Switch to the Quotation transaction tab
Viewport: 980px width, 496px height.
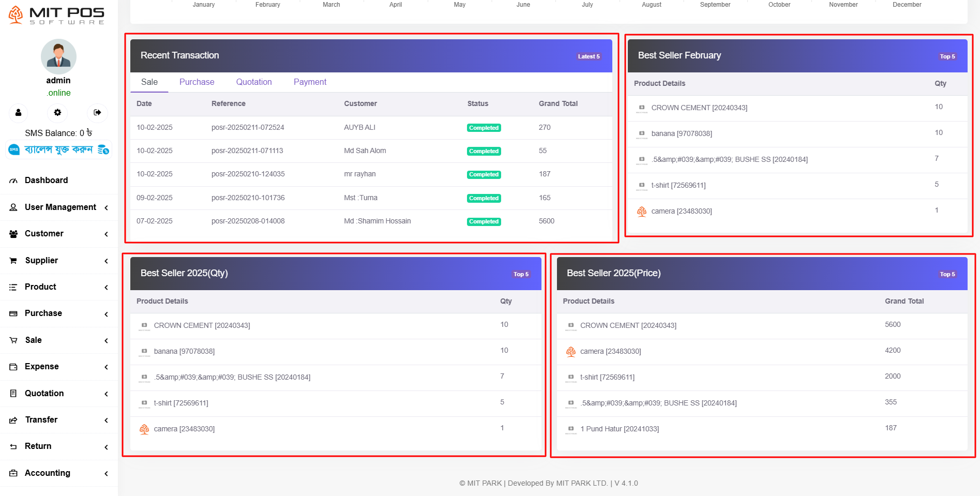253,82
